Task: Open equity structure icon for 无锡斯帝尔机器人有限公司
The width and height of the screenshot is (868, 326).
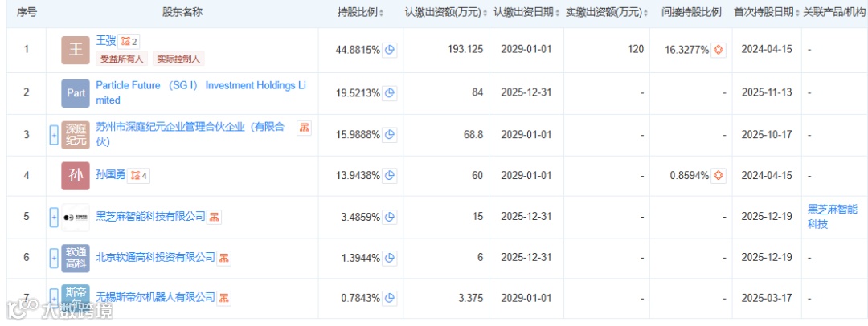Action: point(223,298)
